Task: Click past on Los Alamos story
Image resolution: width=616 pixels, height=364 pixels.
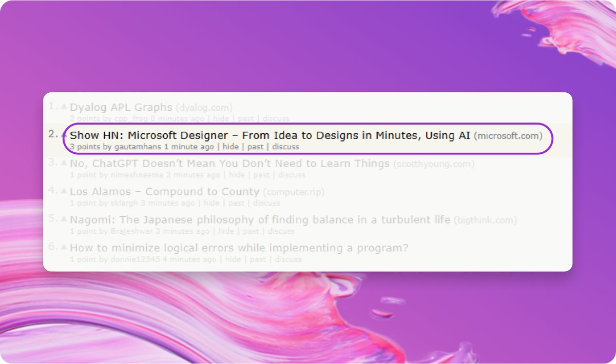Action: click(236, 203)
